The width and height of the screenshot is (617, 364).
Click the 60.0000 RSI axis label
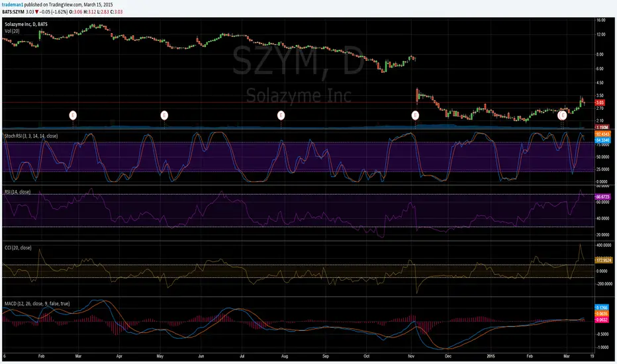coord(603,203)
